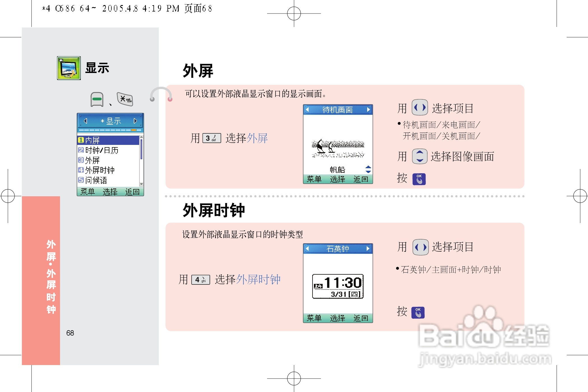The height and width of the screenshot is (392, 588).
Task: Click the green soft-key button icon
Action: pyautogui.click(x=97, y=99)
